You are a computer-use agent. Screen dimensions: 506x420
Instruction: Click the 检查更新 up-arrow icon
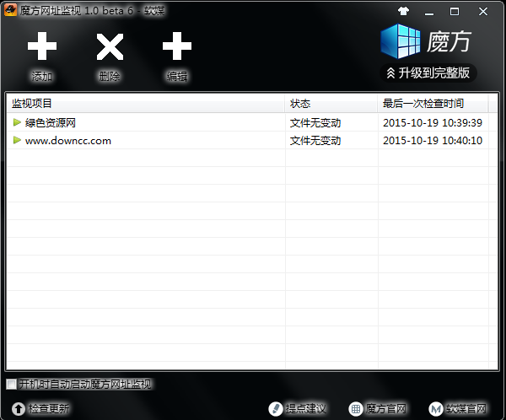[x=19, y=409]
